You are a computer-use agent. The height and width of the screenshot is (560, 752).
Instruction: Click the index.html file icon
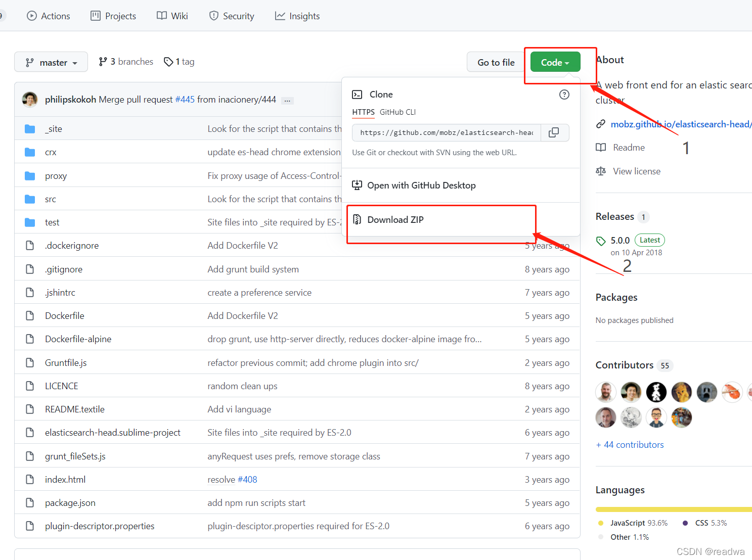click(x=30, y=480)
